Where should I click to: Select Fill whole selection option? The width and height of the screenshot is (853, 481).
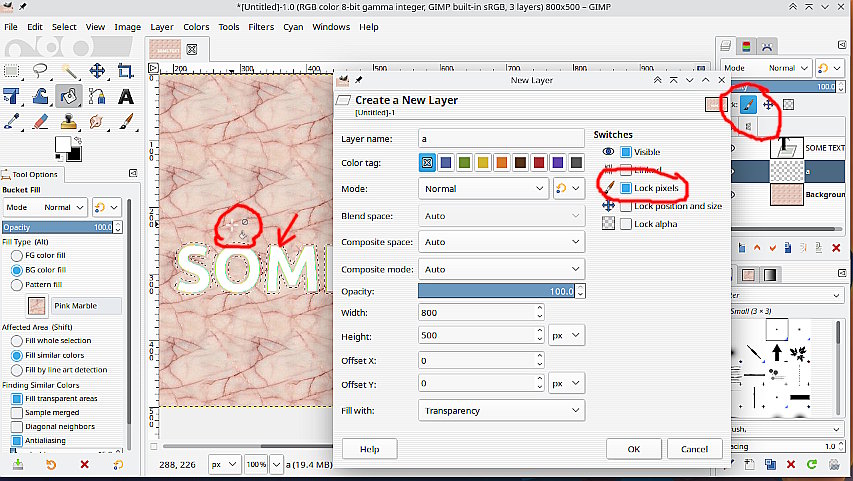pos(17,341)
